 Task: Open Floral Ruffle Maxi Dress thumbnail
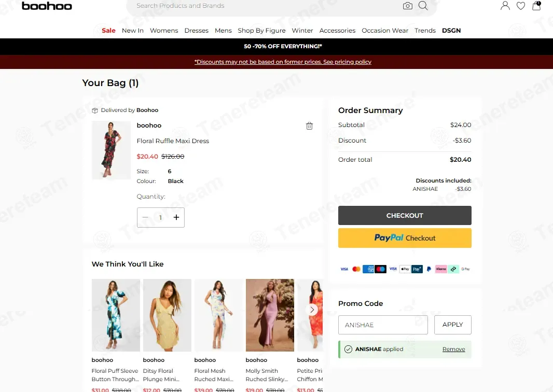point(111,150)
